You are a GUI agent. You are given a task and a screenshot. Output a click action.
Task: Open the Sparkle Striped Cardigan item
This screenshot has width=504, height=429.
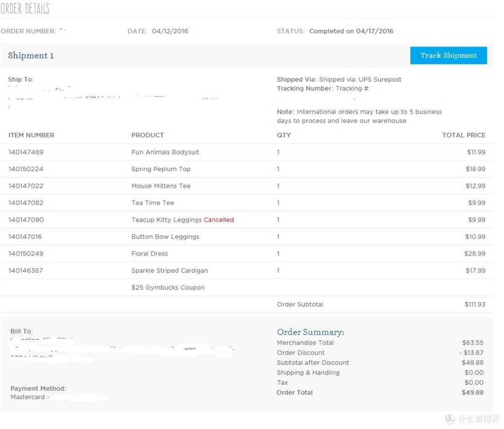[x=170, y=271]
